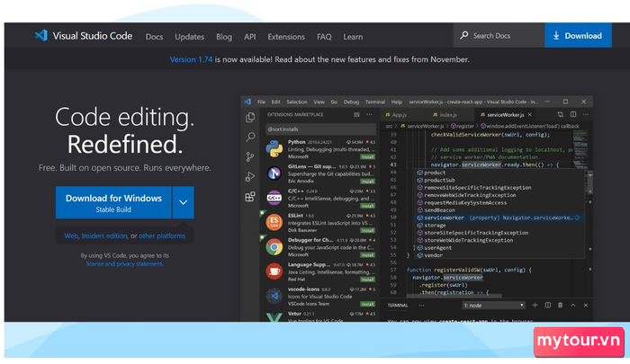Screen dimensions: 630x364
Task: Click the GitLens extension icon
Action: (274, 173)
